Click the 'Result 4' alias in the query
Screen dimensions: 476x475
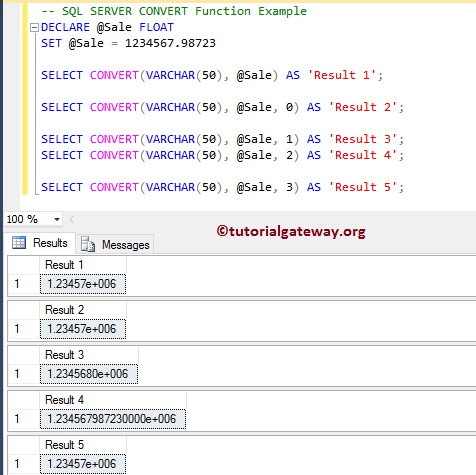point(362,155)
